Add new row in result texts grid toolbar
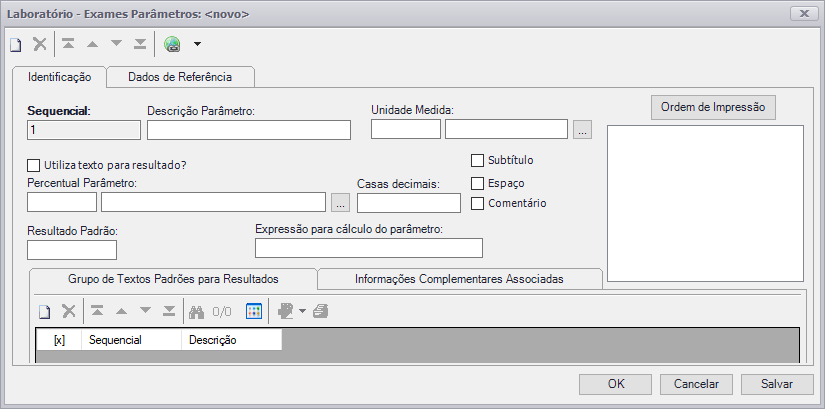Image resolution: width=825 pixels, height=409 pixels. [x=45, y=312]
